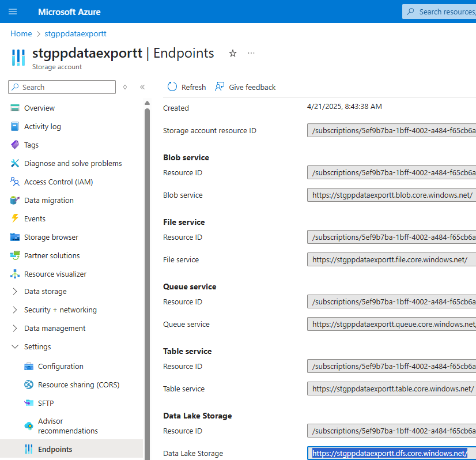Image resolution: width=476 pixels, height=460 pixels.
Task: Click the Storage browser icon
Action: [15, 237]
